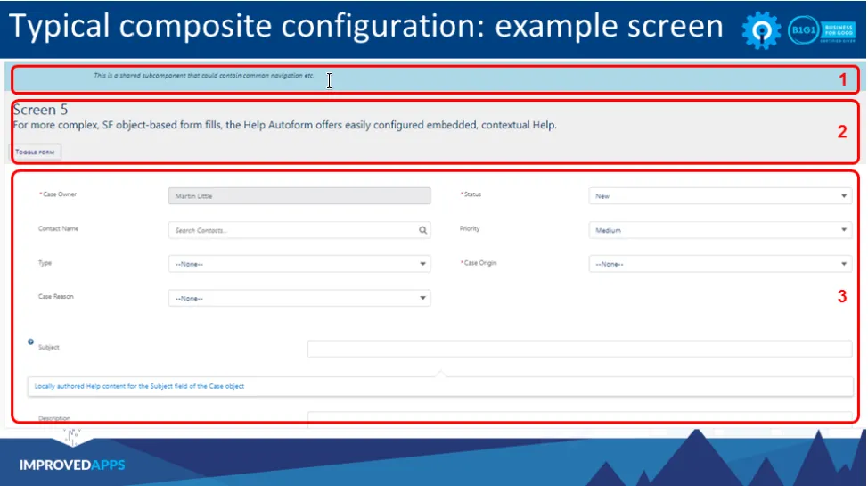This screenshot has height=486, width=868.
Task: Click the Case Origin label
Action: [x=479, y=263]
